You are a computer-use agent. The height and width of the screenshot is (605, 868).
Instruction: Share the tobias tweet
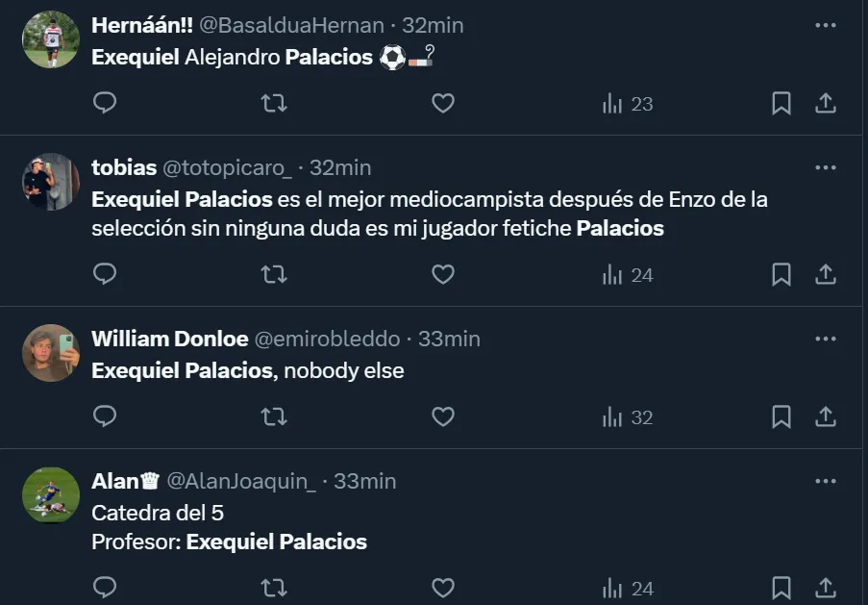(826, 274)
